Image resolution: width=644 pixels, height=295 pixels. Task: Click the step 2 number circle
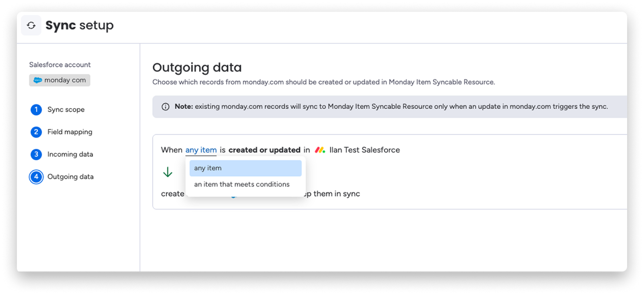[x=36, y=132]
